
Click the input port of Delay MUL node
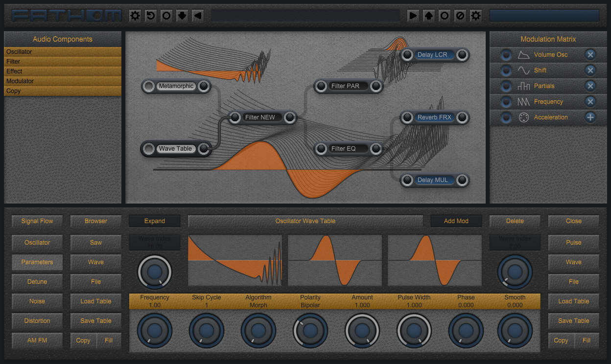[x=407, y=180]
